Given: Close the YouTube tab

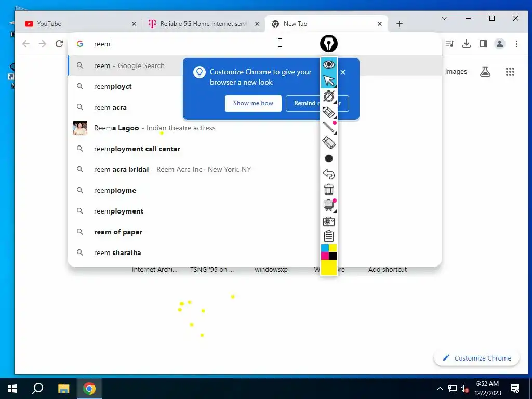Looking at the screenshot, I should (x=134, y=24).
